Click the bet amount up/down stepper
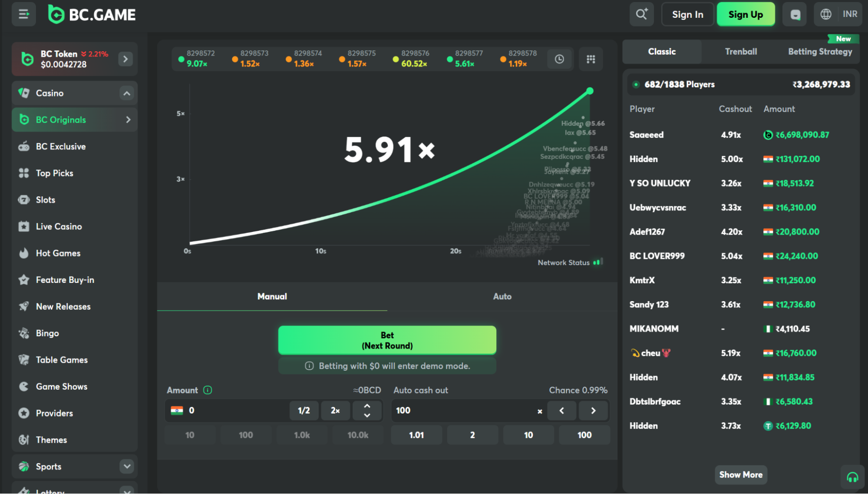This screenshot has width=868, height=494. (x=367, y=411)
